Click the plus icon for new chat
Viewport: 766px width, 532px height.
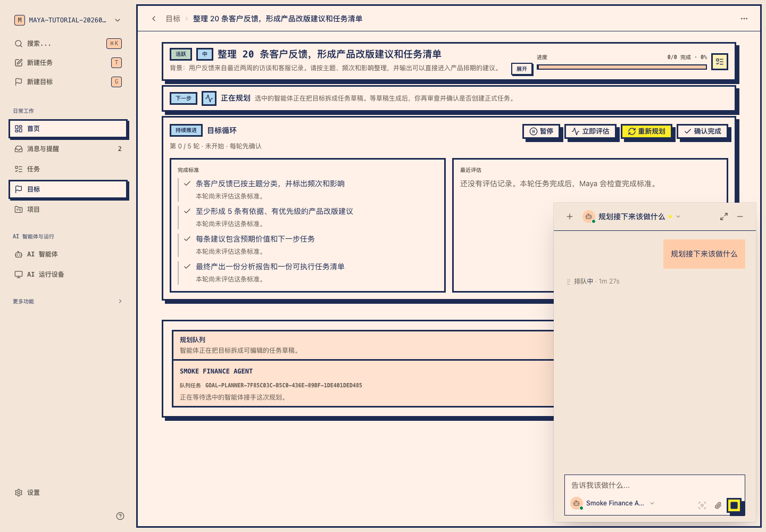(570, 217)
